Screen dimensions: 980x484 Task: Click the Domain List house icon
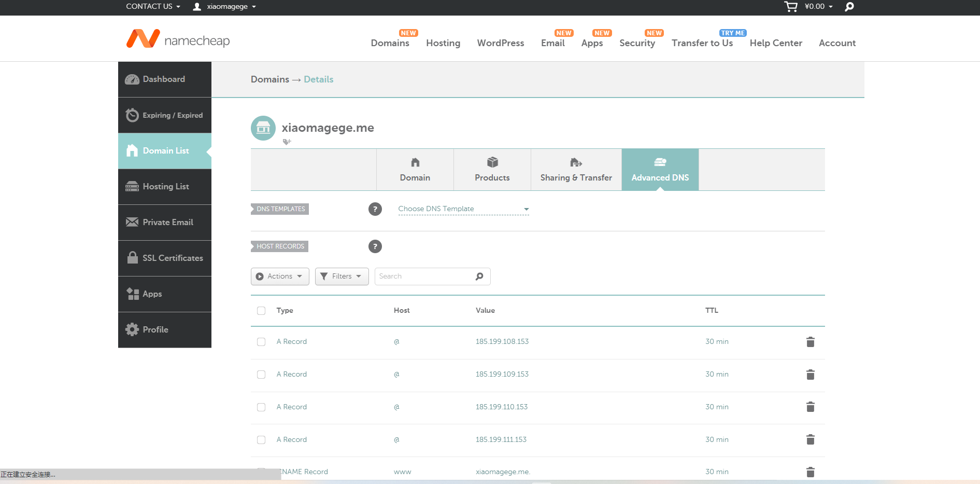click(x=132, y=150)
